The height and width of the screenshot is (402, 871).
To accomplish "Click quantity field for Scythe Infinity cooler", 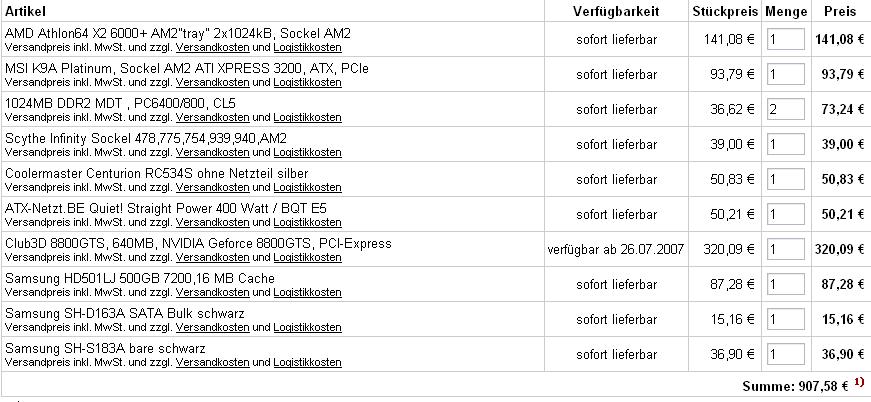I will point(785,144).
